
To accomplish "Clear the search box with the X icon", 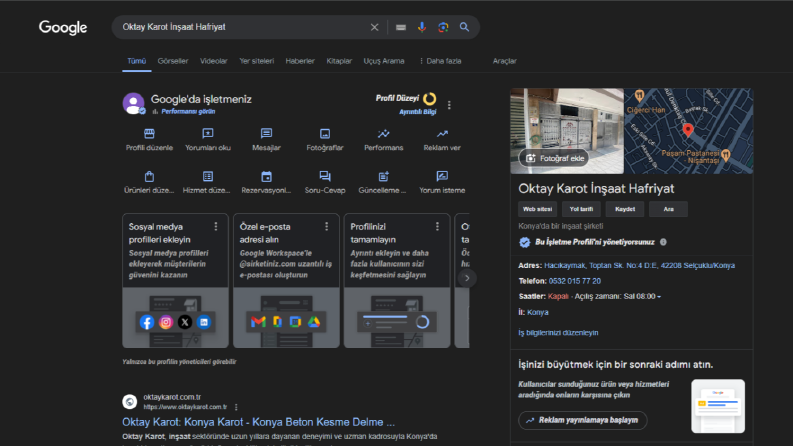I will [x=374, y=27].
